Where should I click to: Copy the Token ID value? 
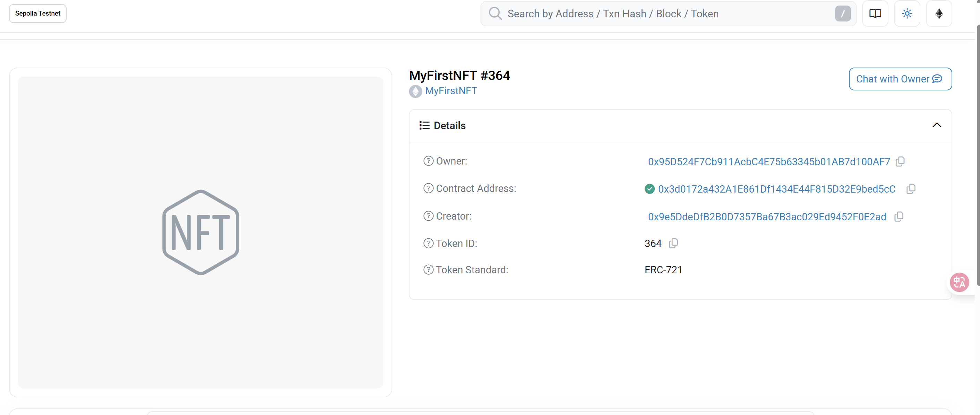[x=673, y=243]
